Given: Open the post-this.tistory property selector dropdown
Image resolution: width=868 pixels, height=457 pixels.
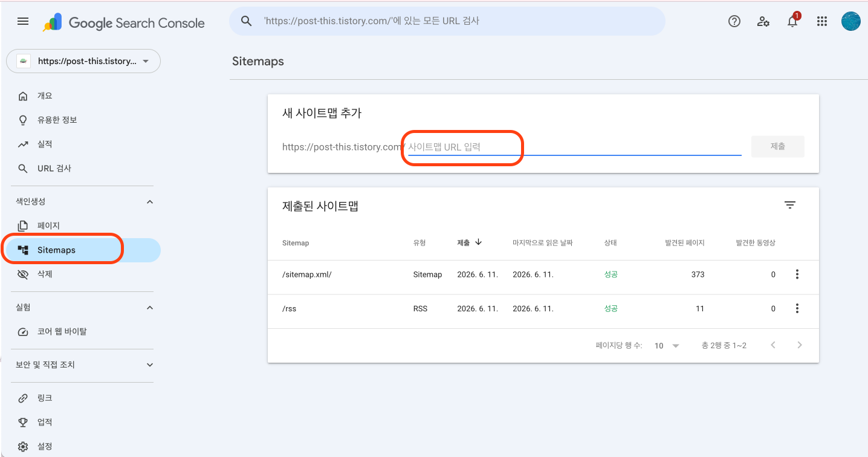Looking at the screenshot, I should (83, 61).
